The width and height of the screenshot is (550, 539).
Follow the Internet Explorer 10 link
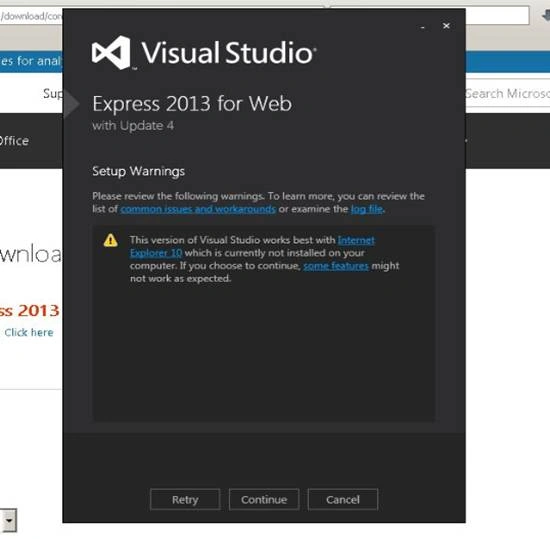coord(253,247)
